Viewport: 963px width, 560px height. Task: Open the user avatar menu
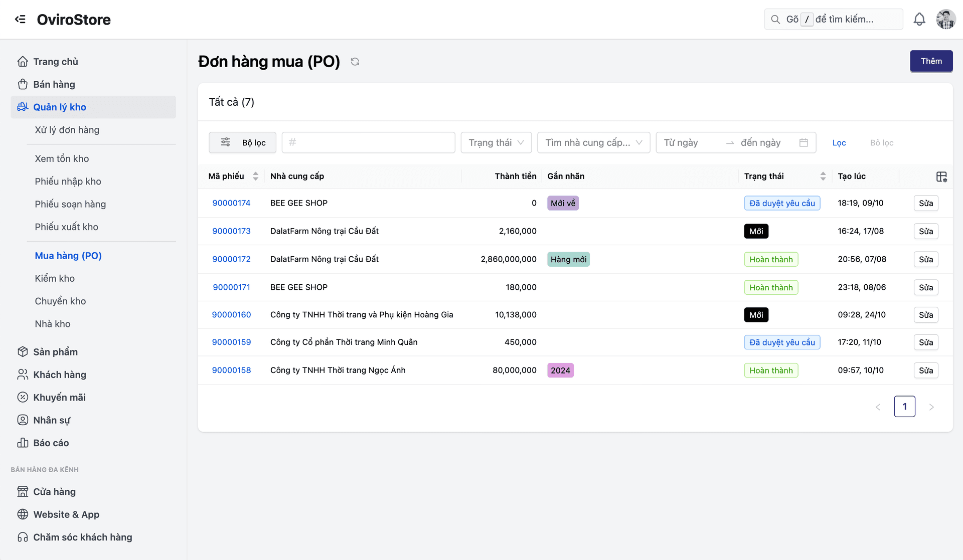click(x=945, y=19)
